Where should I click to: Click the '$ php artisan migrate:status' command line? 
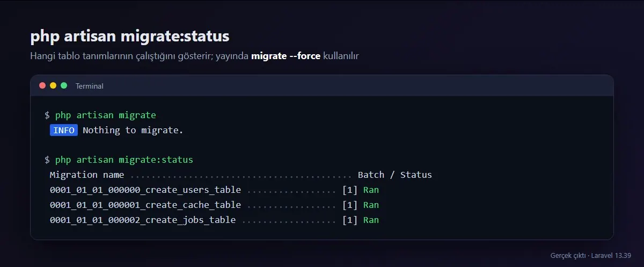pos(119,160)
